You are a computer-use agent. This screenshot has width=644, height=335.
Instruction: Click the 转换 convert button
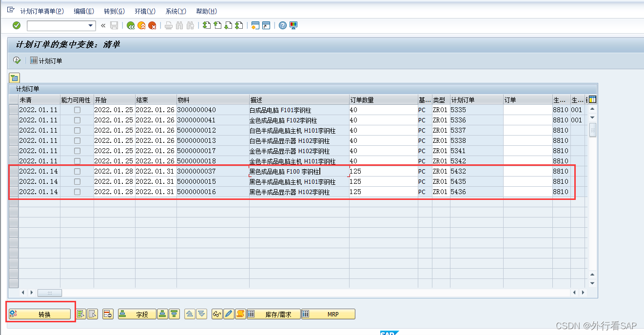tap(39, 315)
